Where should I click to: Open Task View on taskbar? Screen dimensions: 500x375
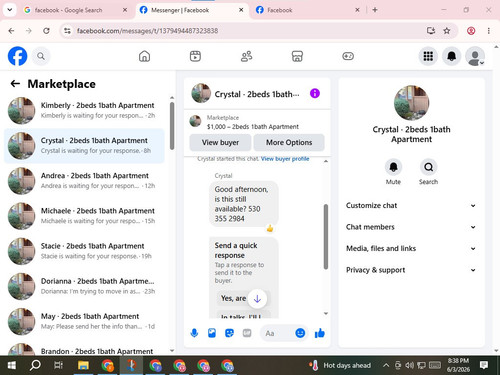[x=59, y=365]
